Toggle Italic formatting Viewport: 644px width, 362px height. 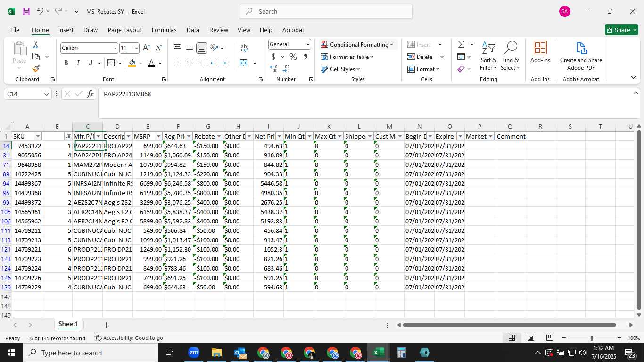pyautogui.click(x=78, y=63)
